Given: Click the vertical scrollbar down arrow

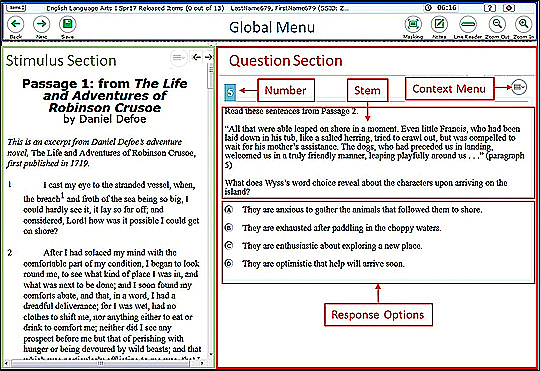Looking at the screenshot, I should pos(211,355).
